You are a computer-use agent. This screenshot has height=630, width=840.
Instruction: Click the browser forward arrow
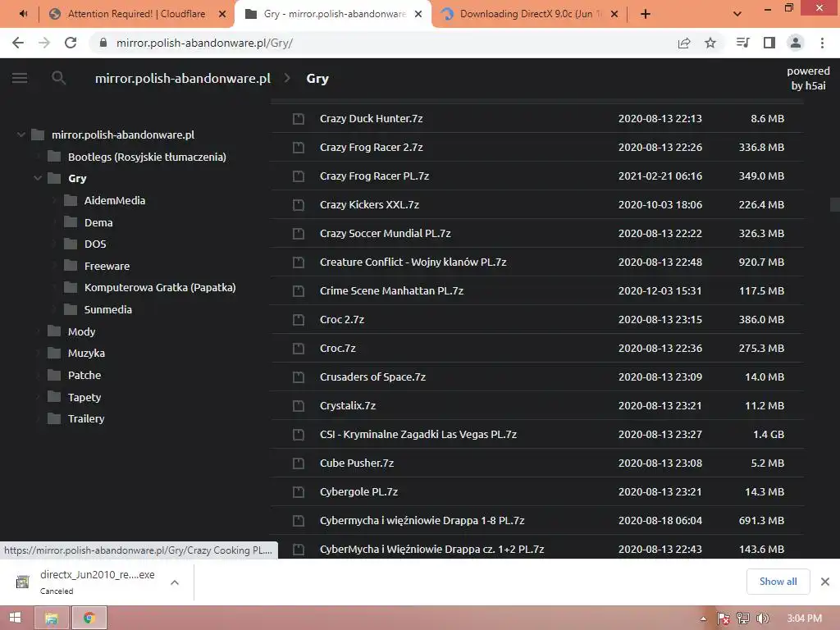click(x=44, y=43)
